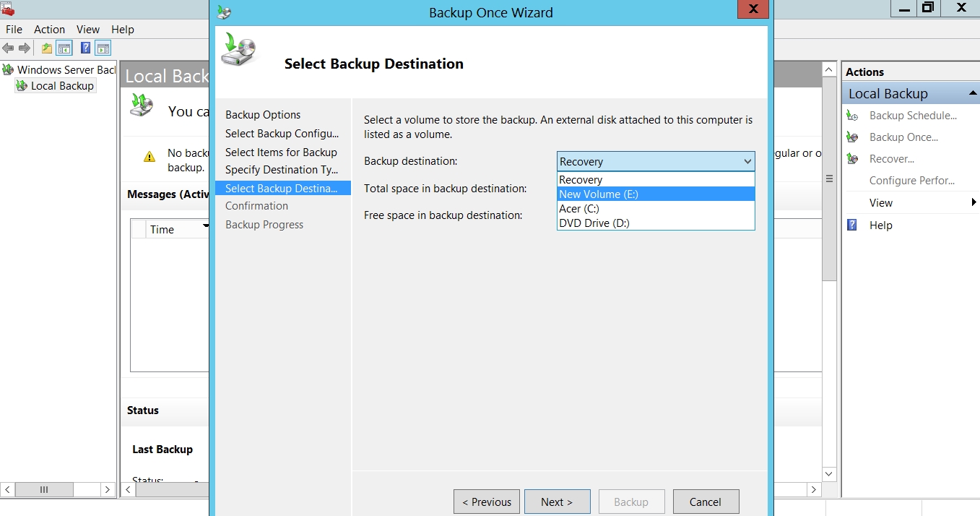Viewport: 980px width, 516px height.
Task: Open the File menu
Action: 14,30
